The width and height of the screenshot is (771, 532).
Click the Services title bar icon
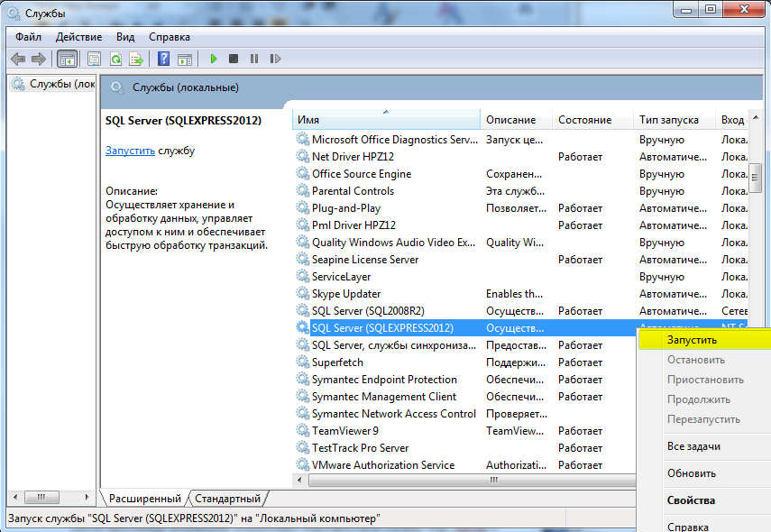(x=14, y=14)
